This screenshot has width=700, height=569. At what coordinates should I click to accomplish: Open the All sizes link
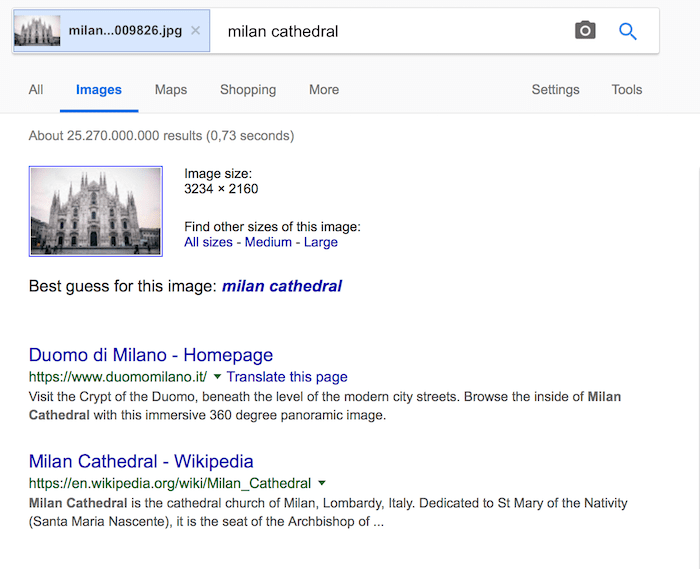coord(207,242)
